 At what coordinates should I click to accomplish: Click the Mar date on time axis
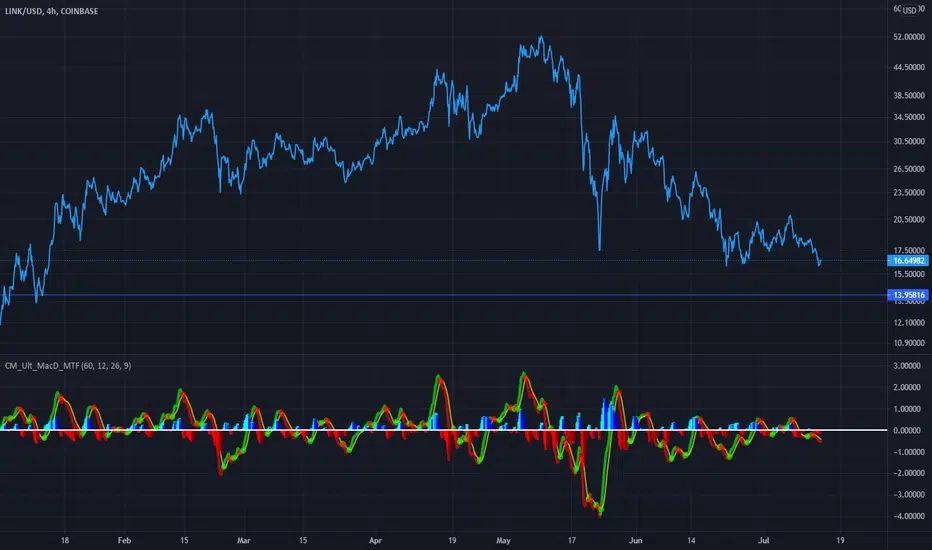tap(244, 540)
